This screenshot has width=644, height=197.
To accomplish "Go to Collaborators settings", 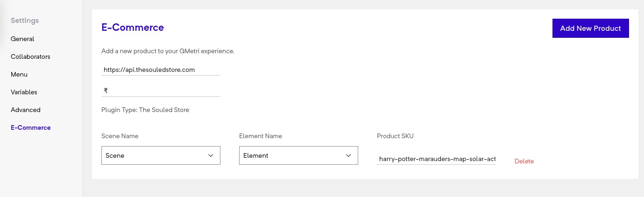I will tap(30, 56).
